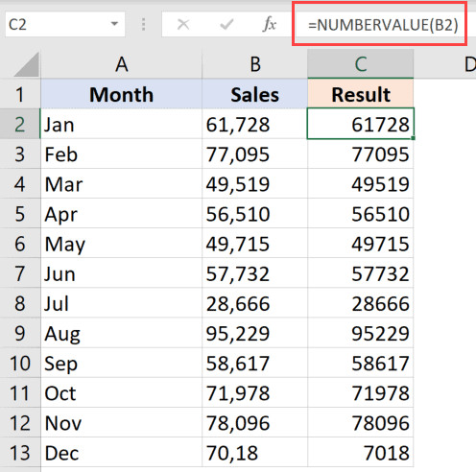Select column A header
The height and width of the screenshot is (472, 476).
pyautogui.click(x=122, y=64)
